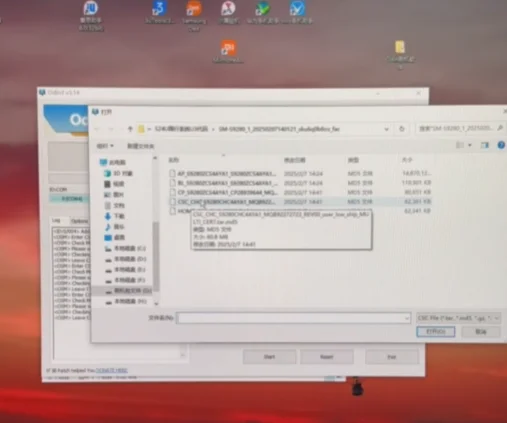Click the leftmost blue desktop shortcut in the top row
Screen dimensions: 507x423
click(x=90, y=8)
